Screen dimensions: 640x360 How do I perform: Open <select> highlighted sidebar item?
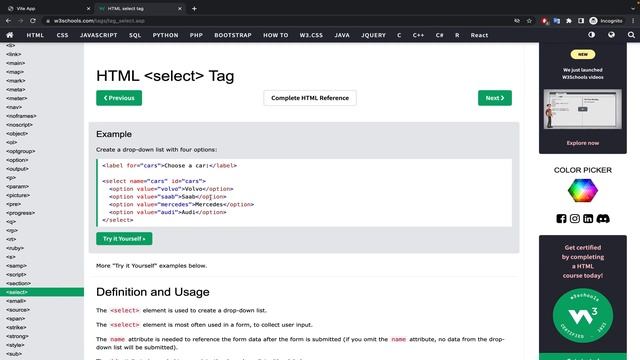(42, 292)
